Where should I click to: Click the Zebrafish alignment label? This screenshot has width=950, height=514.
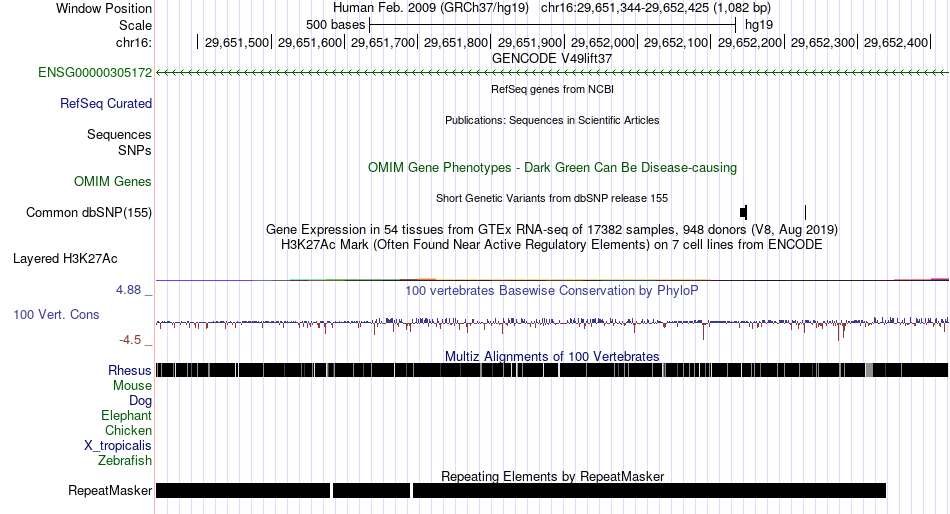(125, 461)
